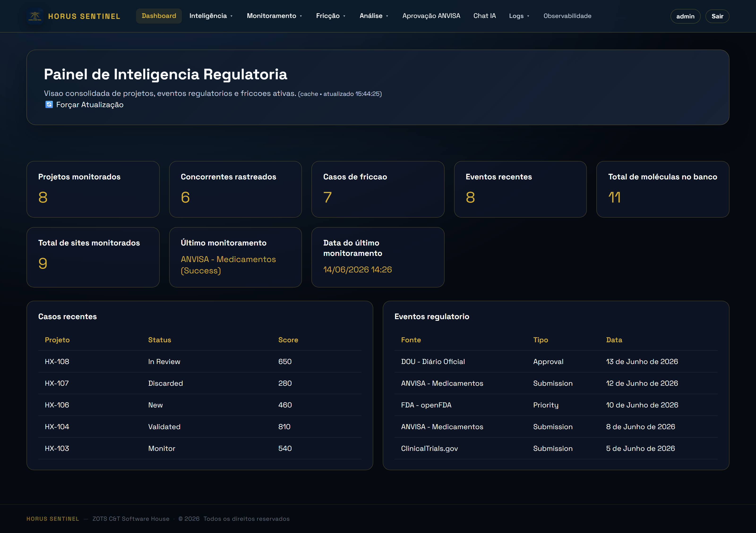Open the Observabilidade page
The image size is (756, 533).
[567, 16]
